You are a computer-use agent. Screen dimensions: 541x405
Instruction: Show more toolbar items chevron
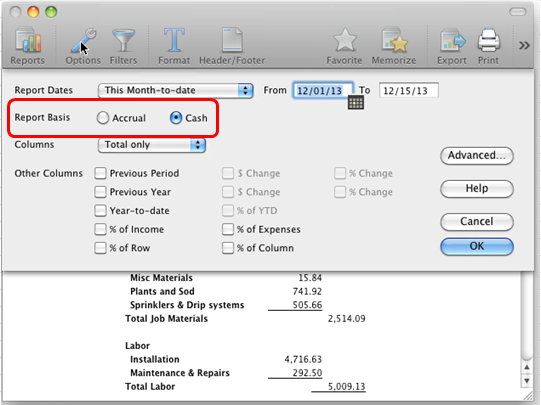[524, 46]
